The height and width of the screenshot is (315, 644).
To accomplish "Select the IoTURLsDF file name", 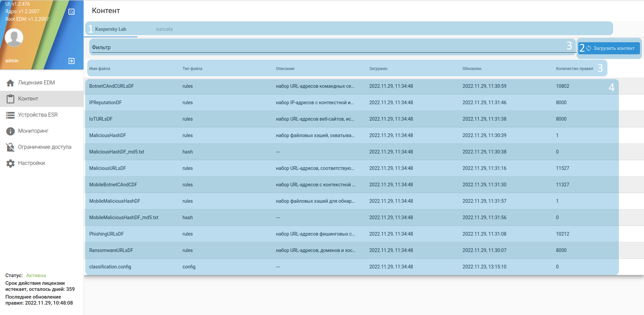I will (101, 119).
